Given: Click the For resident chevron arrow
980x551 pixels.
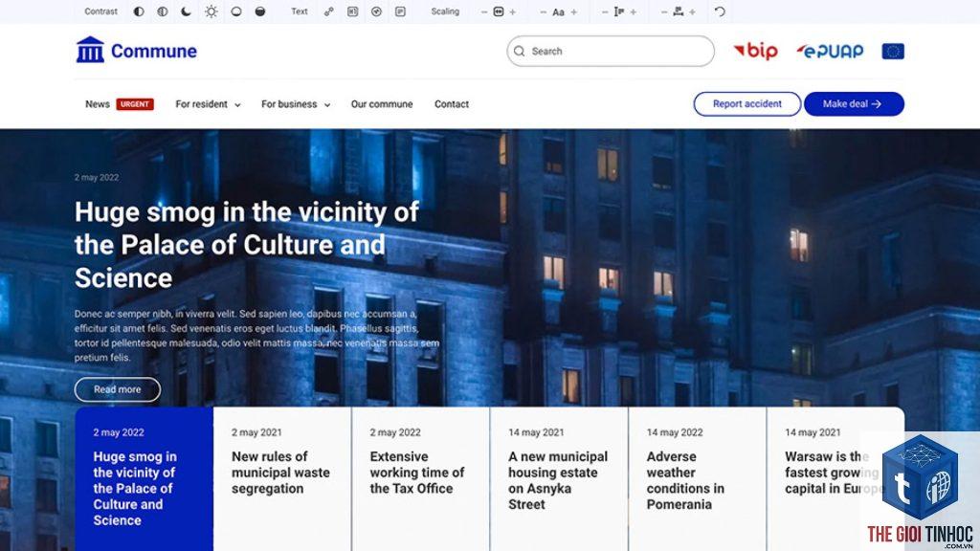Looking at the screenshot, I should click(x=237, y=105).
